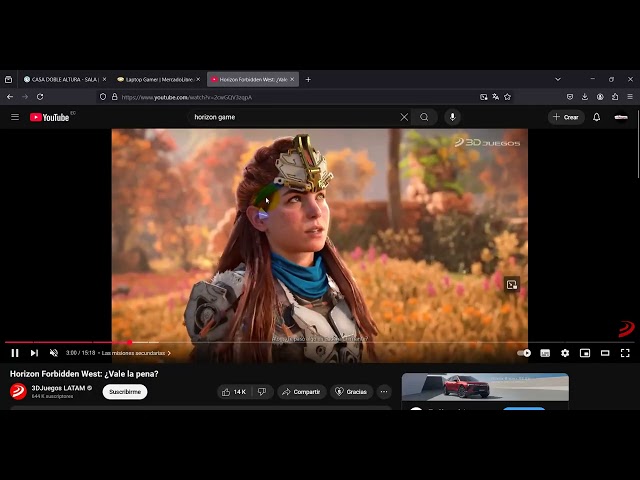Open a new browser tab
Viewport: 640px width, 480px height.
(x=308, y=80)
